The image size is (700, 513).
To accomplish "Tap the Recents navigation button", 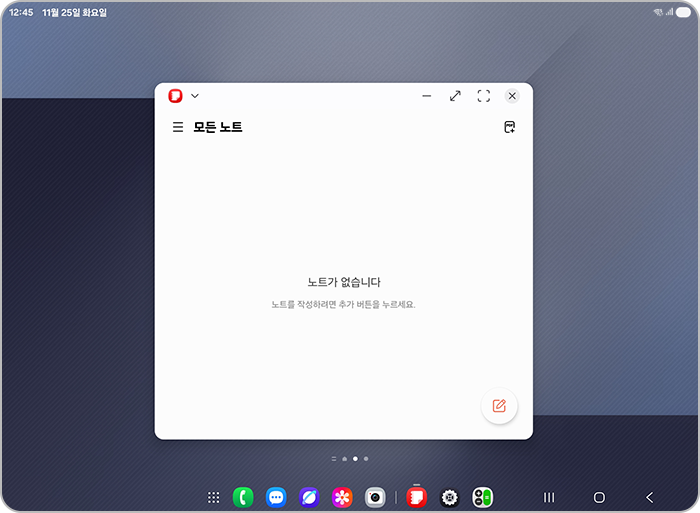I will point(549,497).
